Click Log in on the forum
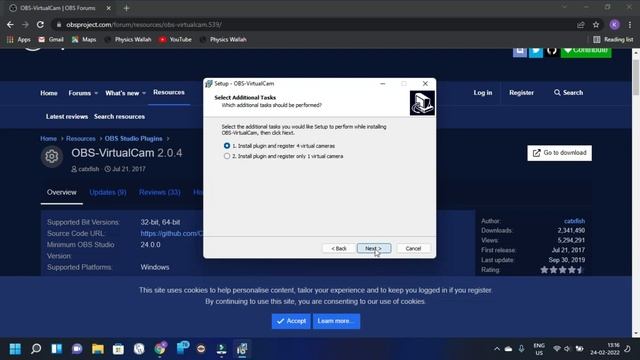This screenshot has width=640, height=360. 482,93
